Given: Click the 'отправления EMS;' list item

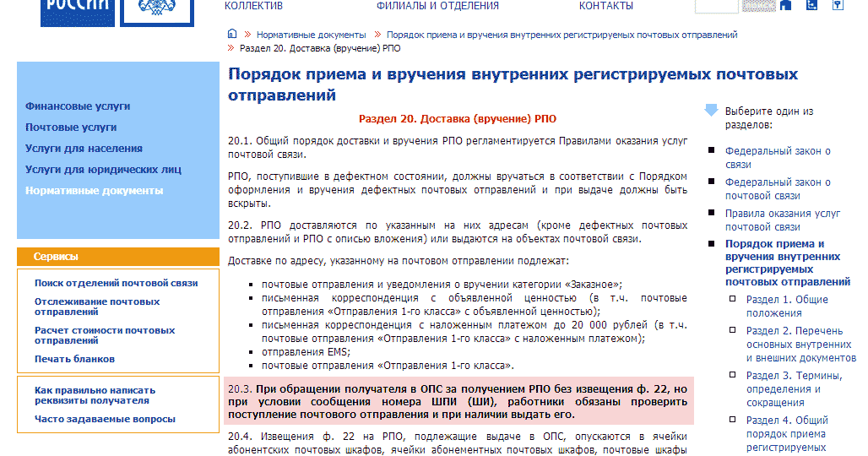Looking at the screenshot, I should [307, 352].
